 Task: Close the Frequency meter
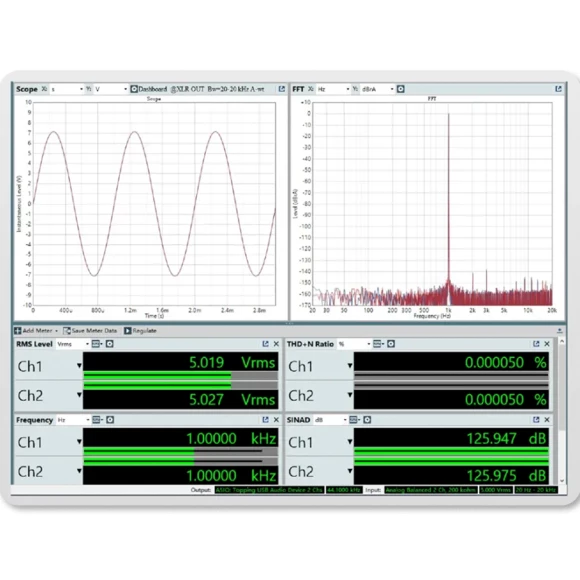coord(276,419)
